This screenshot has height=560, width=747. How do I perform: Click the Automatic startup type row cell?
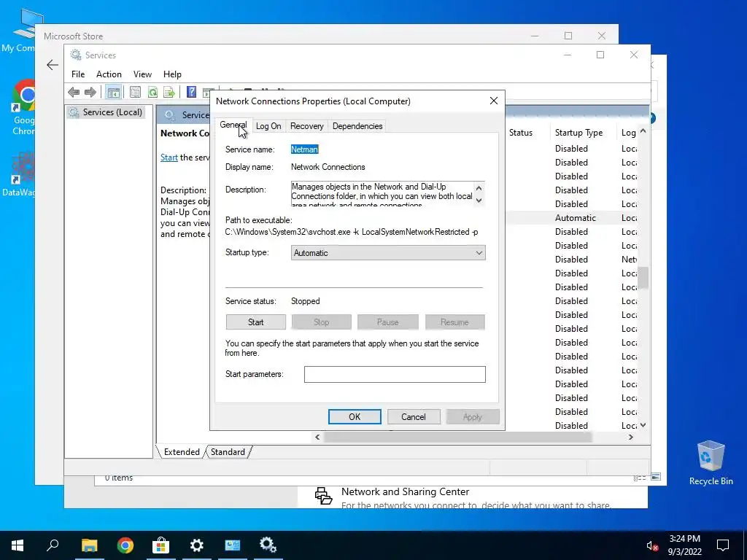coord(576,218)
